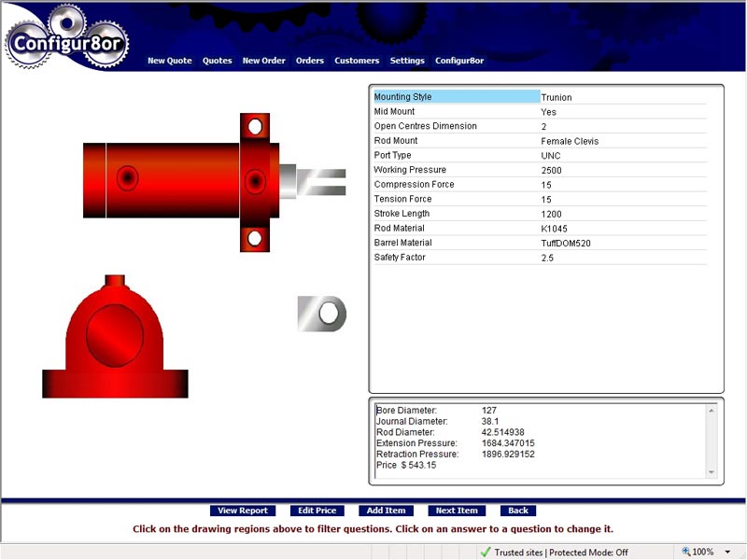Click the bottom trunnion mount hole
Image resolution: width=747 pixels, height=560 pixels.
click(255, 238)
